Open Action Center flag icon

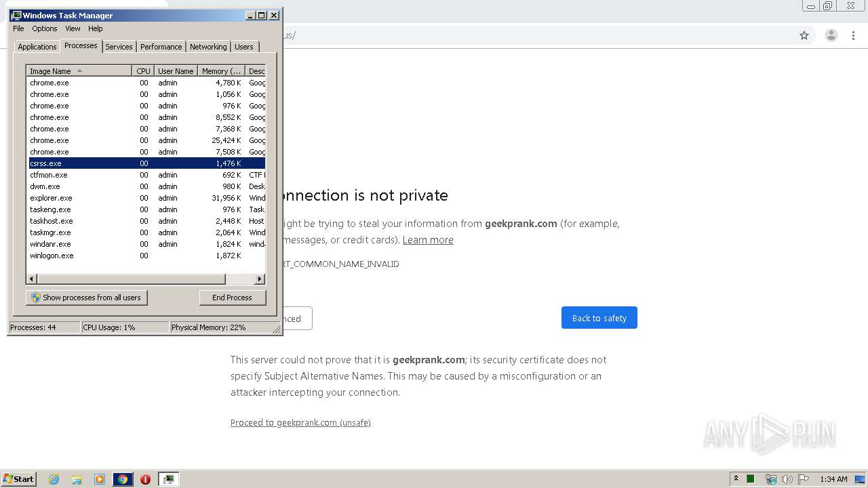pyautogui.click(x=804, y=479)
